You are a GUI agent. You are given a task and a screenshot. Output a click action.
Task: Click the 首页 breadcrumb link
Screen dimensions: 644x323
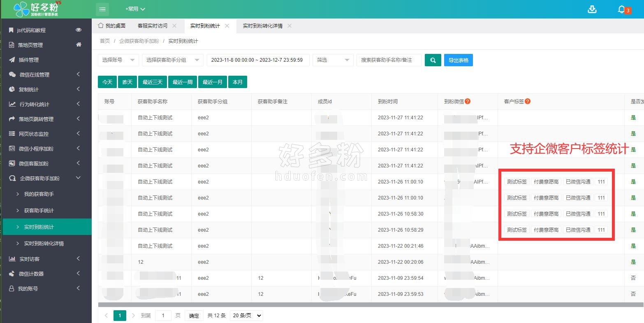click(105, 41)
